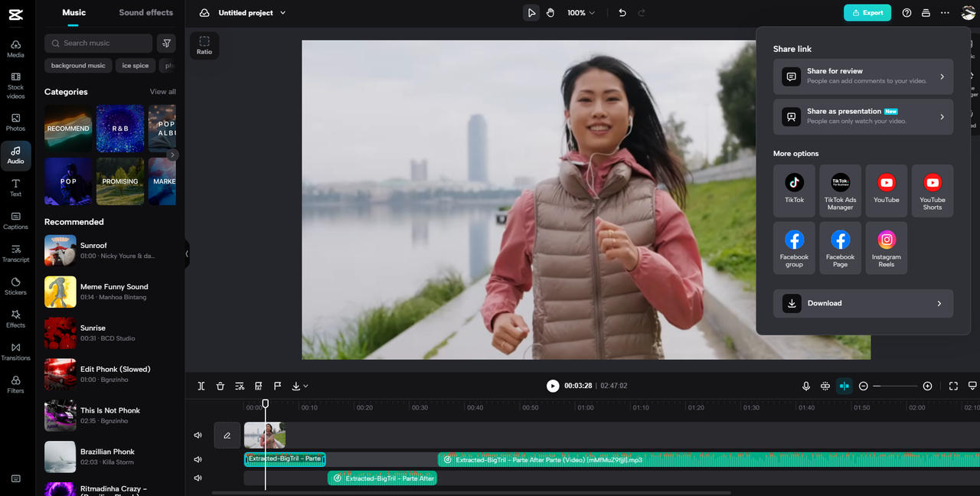This screenshot has height=496, width=980.
Task: Open the Transitions panel
Action: pyautogui.click(x=15, y=351)
